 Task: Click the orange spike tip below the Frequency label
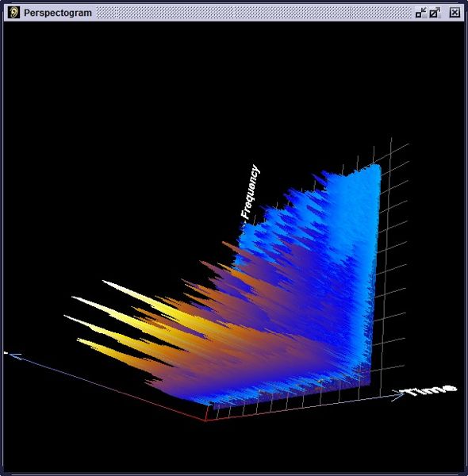click(226, 244)
